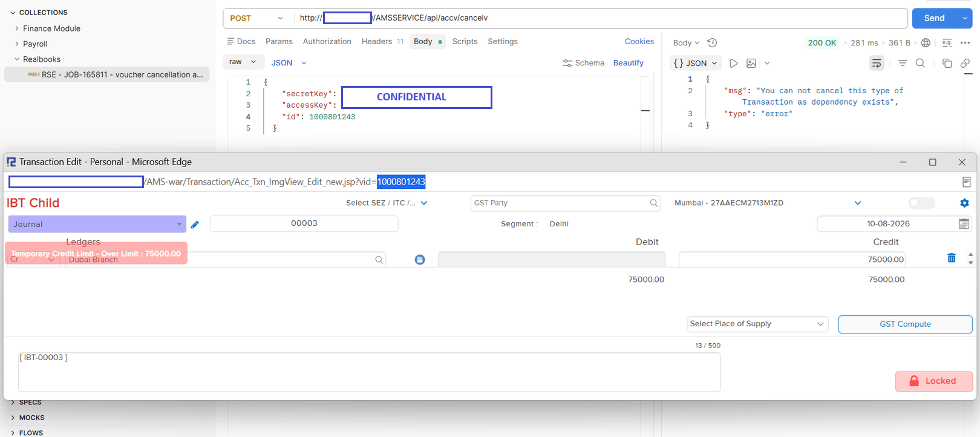Click the request URL field
This screenshot has width=980, height=437.
(600, 18)
